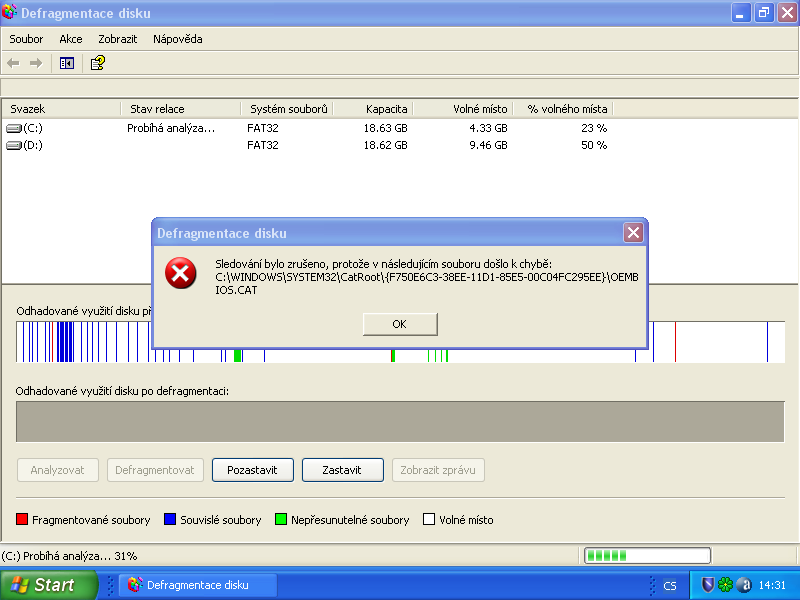Viewport: 800px width, 600px height.
Task: Click the show/hide console tree icon
Action: click(66, 63)
